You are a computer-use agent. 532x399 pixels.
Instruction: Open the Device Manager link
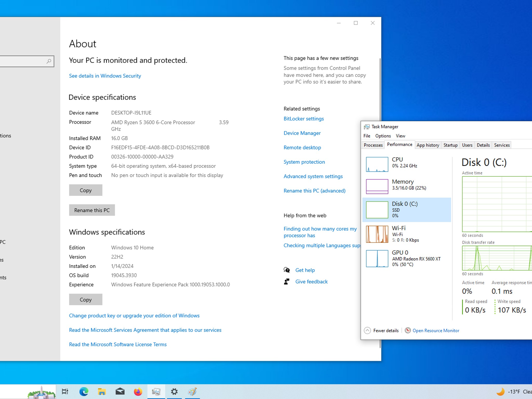(302, 133)
